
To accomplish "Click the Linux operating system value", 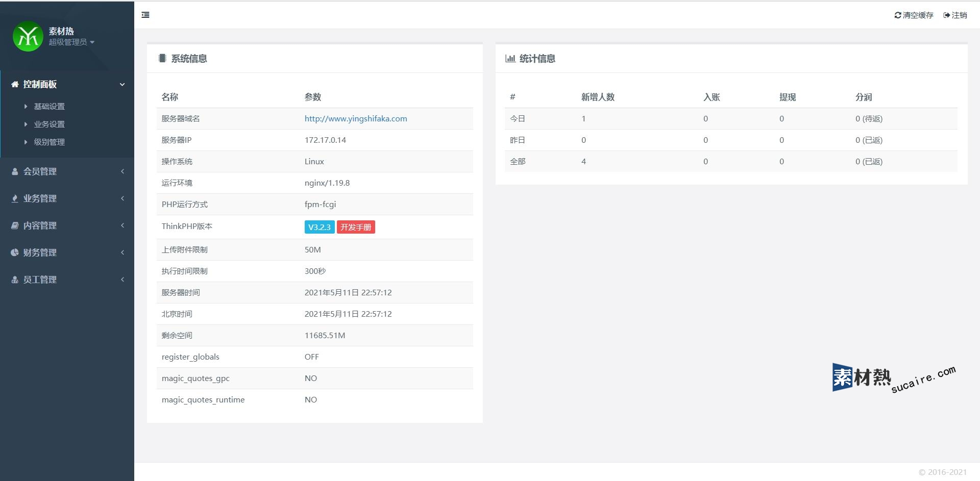I will click(x=314, y=161).
